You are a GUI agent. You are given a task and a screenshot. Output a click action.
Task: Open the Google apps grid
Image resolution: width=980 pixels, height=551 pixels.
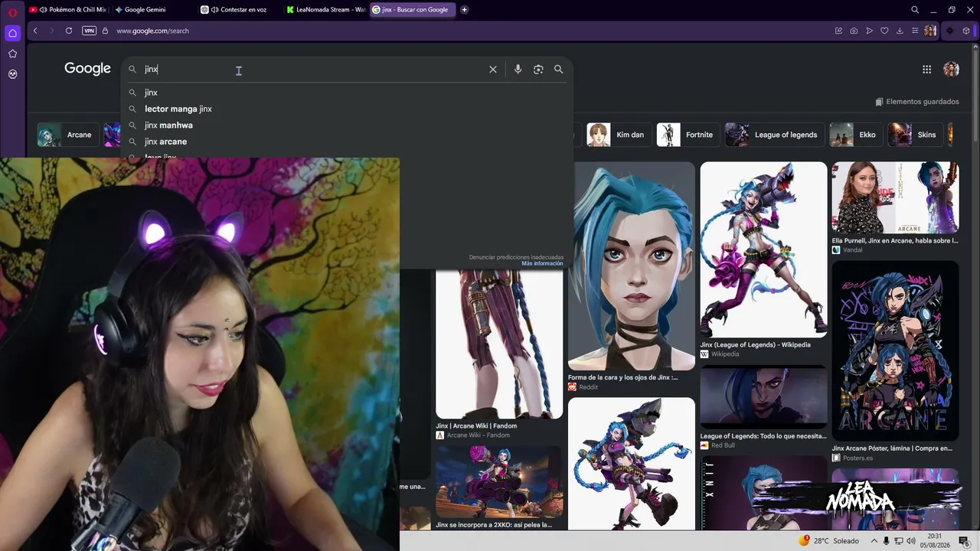pos(926,69)
